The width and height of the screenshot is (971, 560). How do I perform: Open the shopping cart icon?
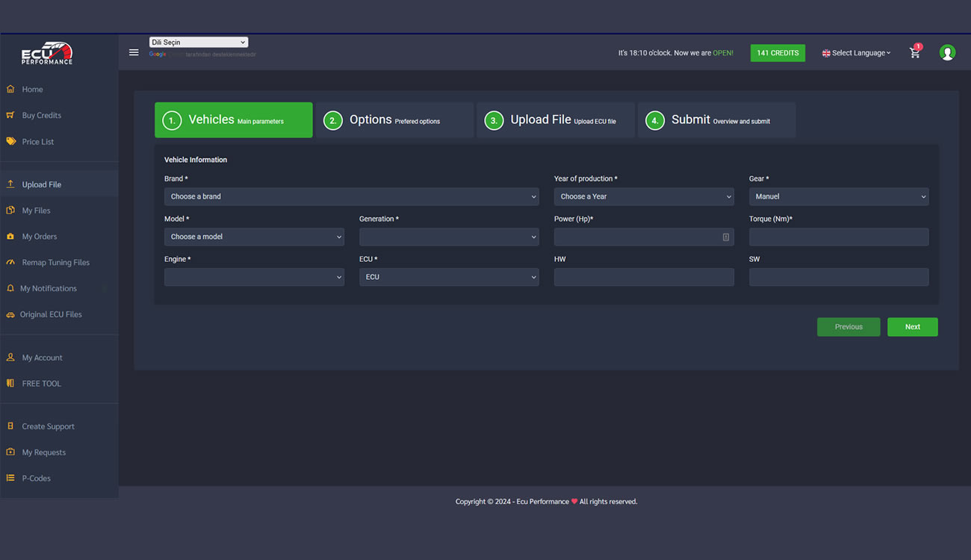tap(914, 53)
